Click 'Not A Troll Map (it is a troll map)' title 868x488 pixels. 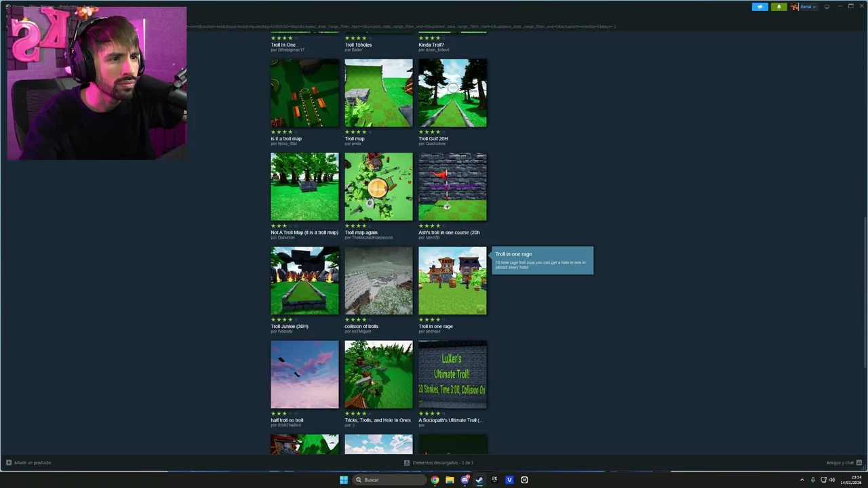(304, 232)
